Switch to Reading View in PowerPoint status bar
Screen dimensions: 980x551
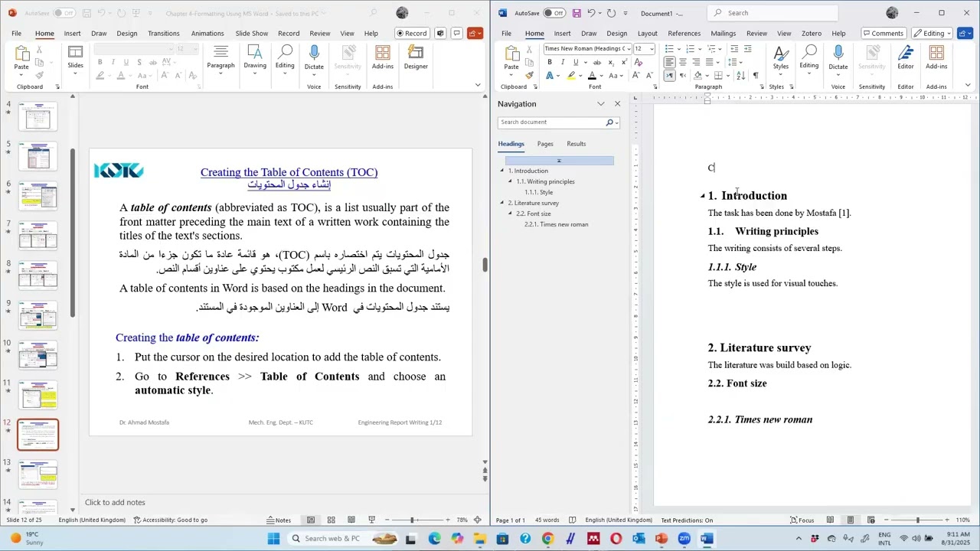pos(351,520)
